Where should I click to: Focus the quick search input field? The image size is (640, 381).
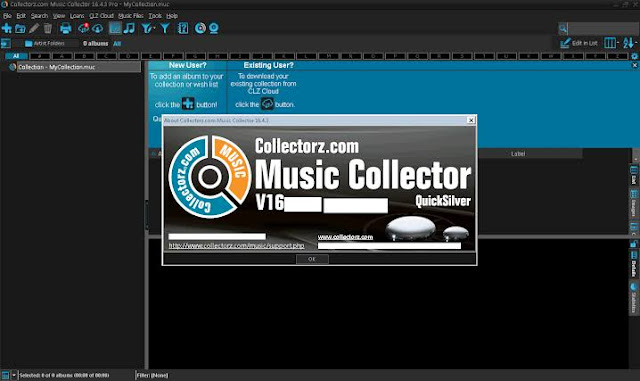pos(603,29)
